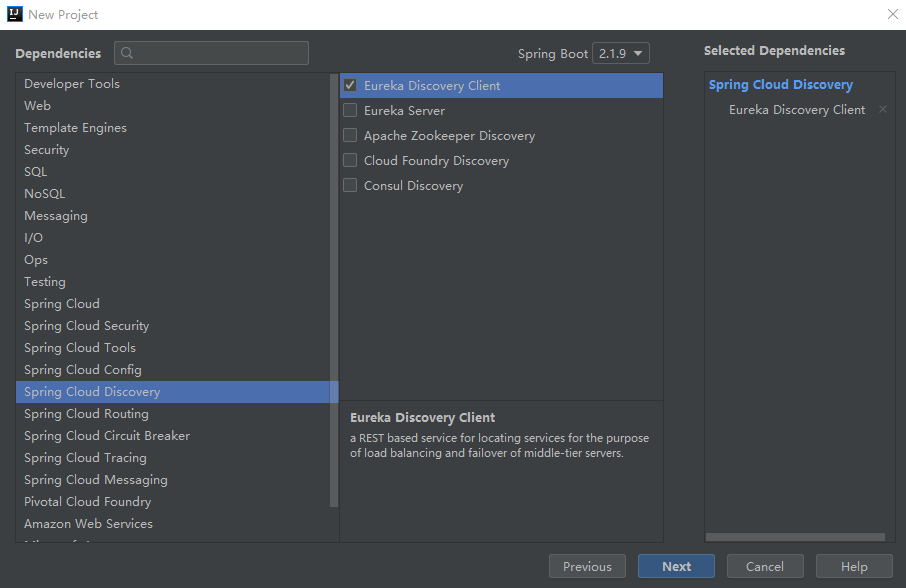Click the Next button
906x588 pixels.
click(676, 566)
